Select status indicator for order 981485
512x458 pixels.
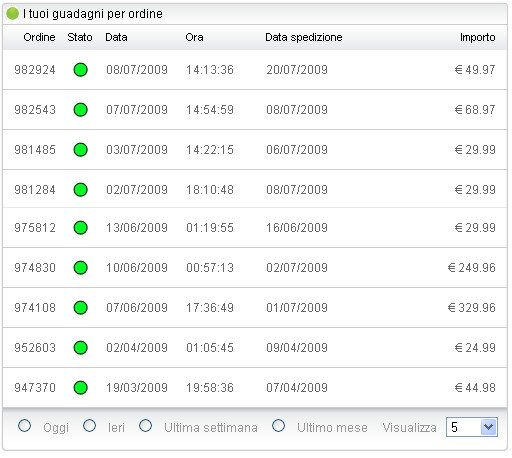pos(80,150)
